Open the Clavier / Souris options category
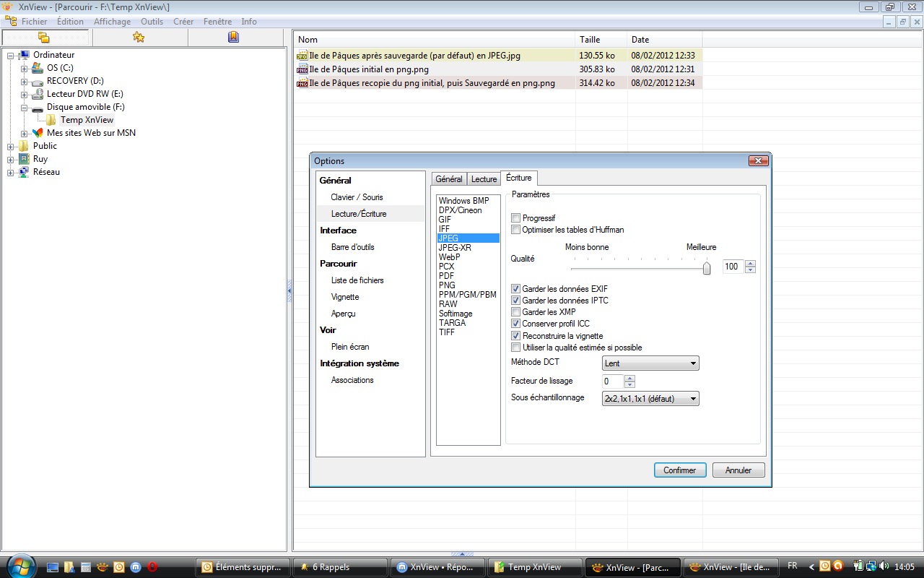The image size is (924, 578). point(357,197)
